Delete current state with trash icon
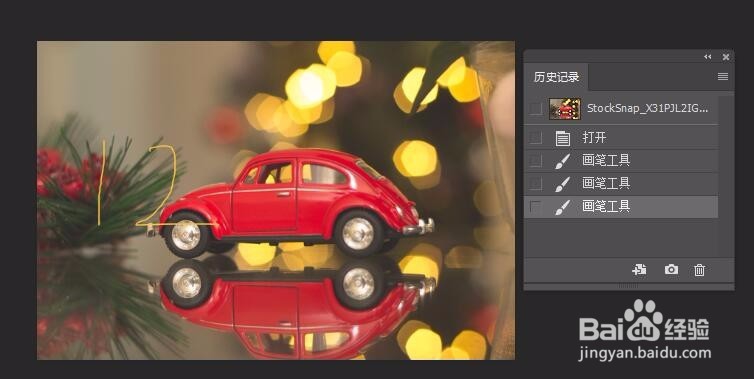 (x=700, y=270)
